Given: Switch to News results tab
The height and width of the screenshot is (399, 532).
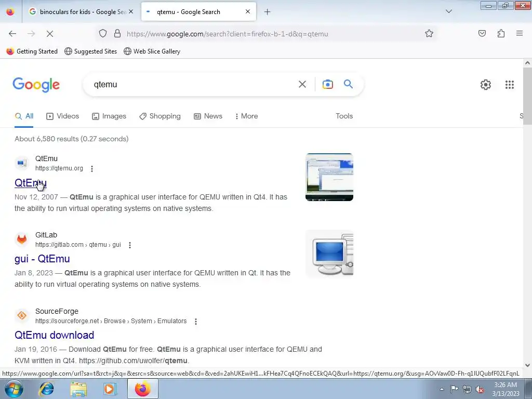Looking at the screenshot, I should click(208, 116).
